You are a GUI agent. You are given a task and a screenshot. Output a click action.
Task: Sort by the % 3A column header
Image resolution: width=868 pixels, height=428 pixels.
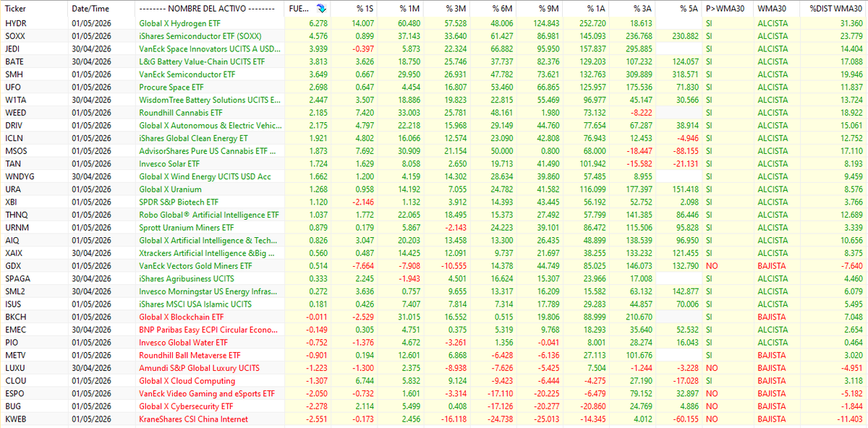642,9
